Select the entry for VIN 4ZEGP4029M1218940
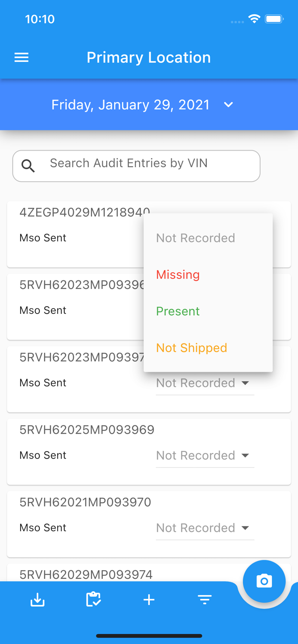 (85, 211)
